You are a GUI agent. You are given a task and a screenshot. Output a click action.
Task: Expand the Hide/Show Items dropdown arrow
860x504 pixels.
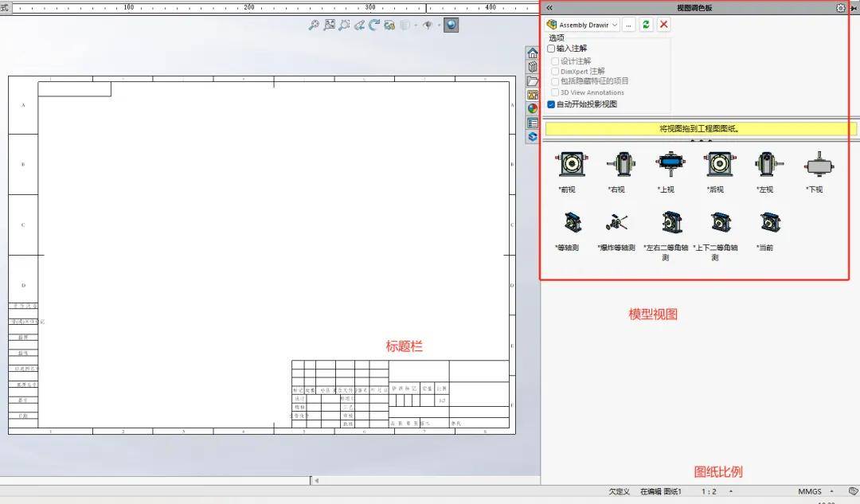point(438,25)
